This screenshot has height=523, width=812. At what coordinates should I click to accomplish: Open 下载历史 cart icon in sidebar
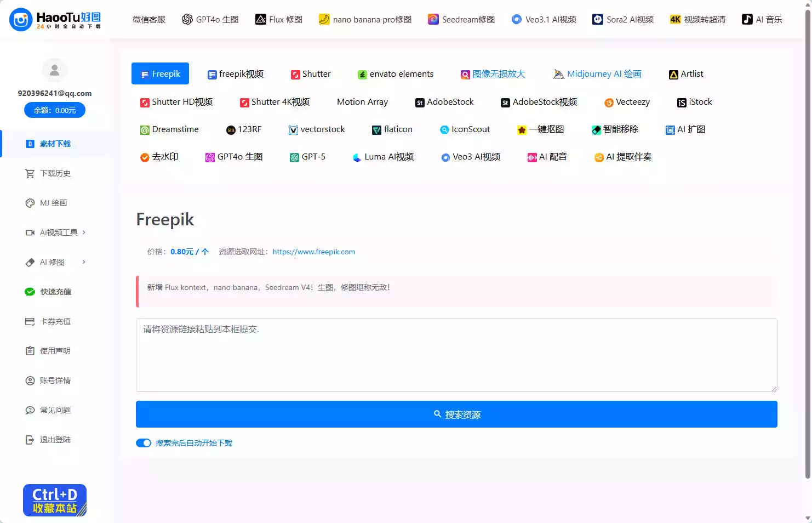click(30, 173)
